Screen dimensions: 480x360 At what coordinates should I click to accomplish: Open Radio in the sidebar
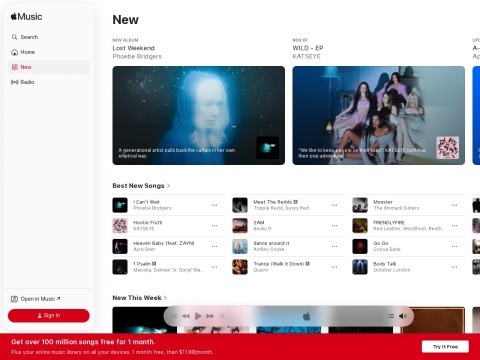point(49,82)
